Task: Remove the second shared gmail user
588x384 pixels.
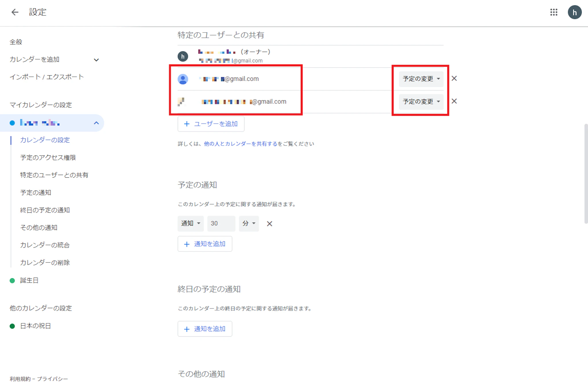Action: [454, 101]
